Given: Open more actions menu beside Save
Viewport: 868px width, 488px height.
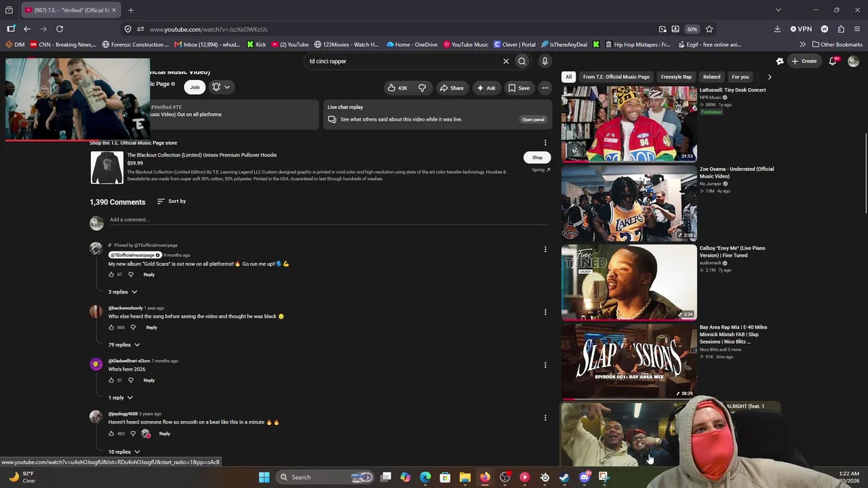Looking at the screenshot, I should coord(545,87).
